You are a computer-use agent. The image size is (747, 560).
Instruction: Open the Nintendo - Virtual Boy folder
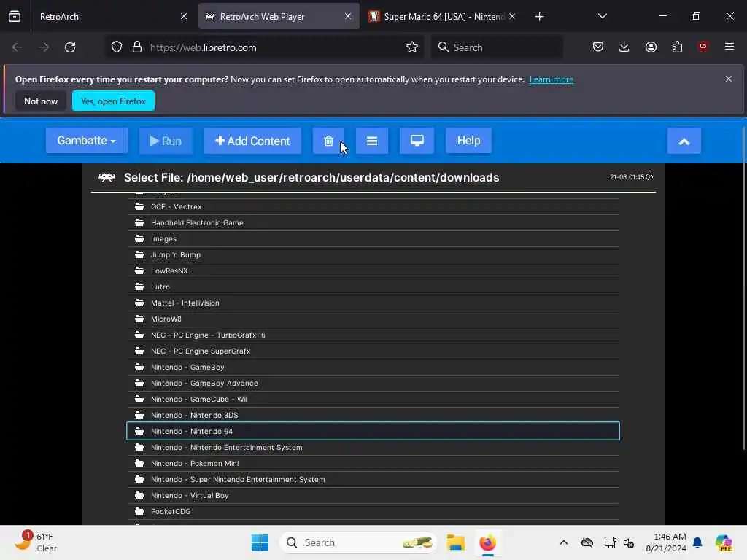[x=373, y=496]
